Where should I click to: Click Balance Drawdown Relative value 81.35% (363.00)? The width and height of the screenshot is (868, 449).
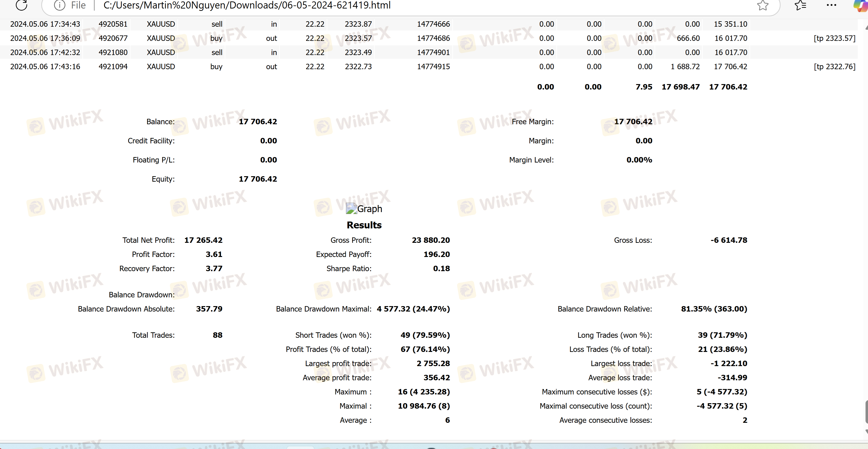714,309
